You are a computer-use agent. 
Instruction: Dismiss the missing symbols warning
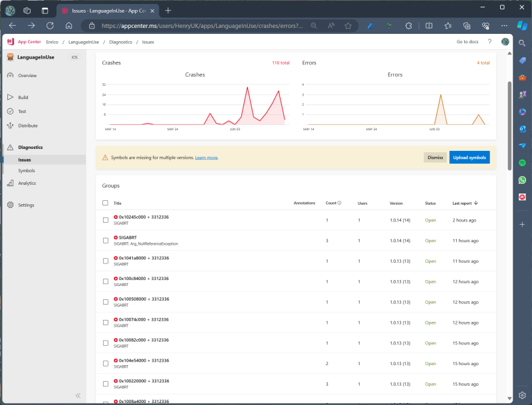pos(436,158)
